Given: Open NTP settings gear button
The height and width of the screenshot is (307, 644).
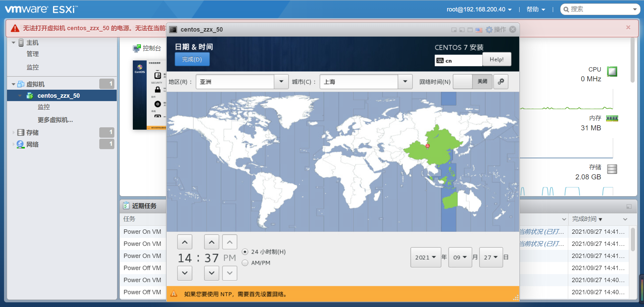Looking at the screenshot, I should tap(501, 82).
